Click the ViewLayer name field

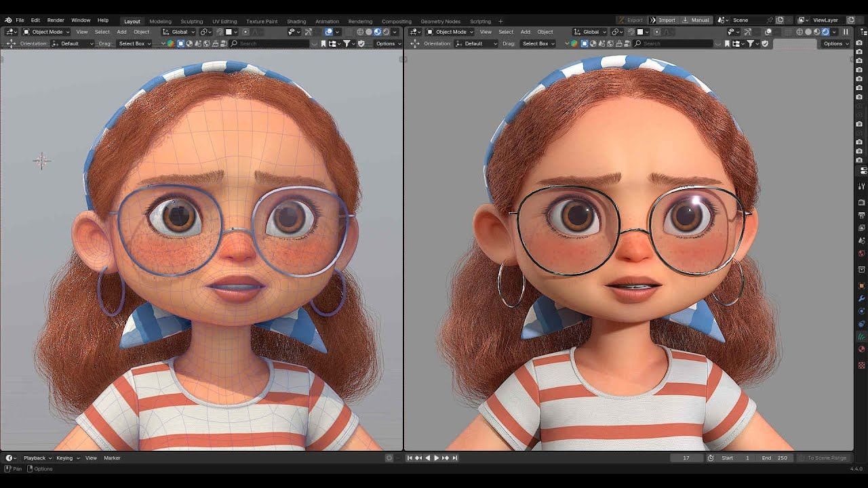coord(825,20)
